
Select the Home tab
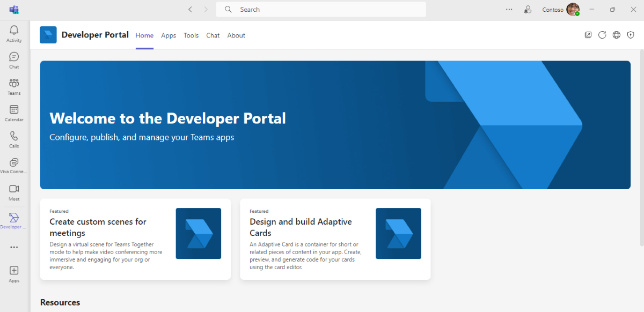coord(144,35)
